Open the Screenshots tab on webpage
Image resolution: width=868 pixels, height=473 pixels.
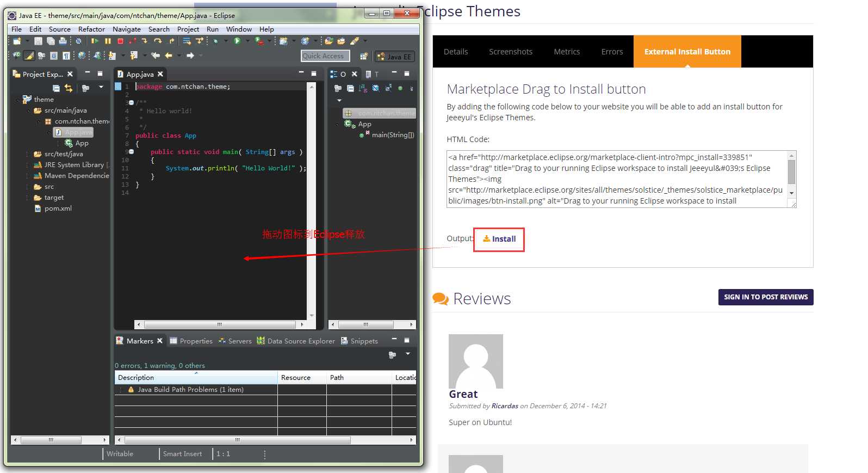pyautogui.click(x=511, y=52)
